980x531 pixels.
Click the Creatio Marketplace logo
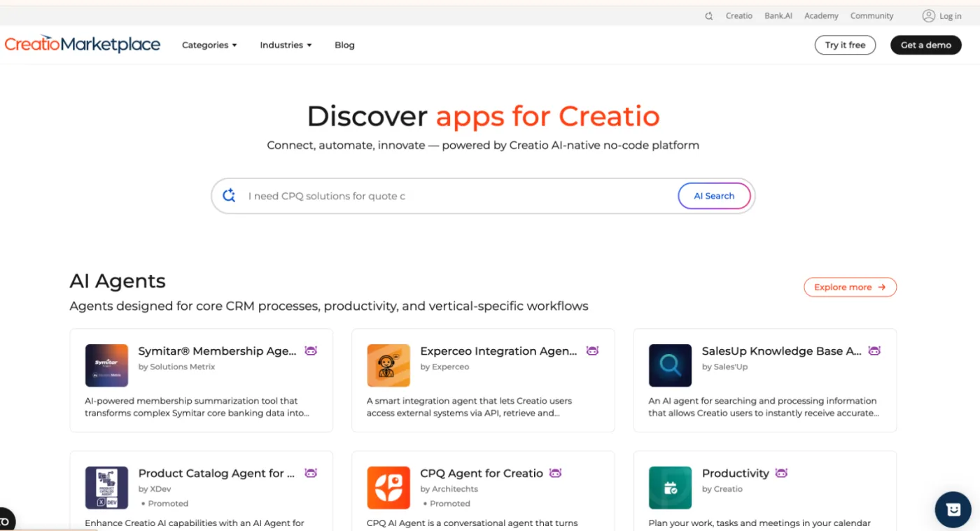click(x=83, y=45)
